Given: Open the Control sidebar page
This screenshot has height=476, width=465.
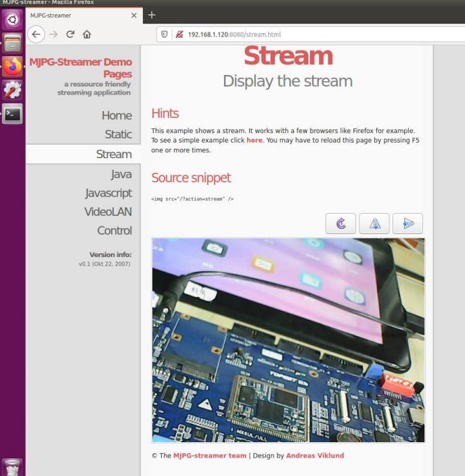Looking at the screenshot, I should 114,231.
